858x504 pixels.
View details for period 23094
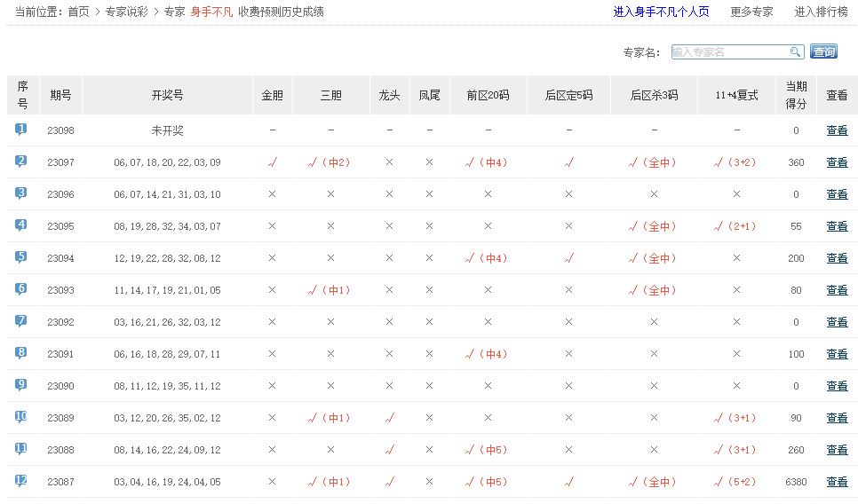click(x=837, y=258)
